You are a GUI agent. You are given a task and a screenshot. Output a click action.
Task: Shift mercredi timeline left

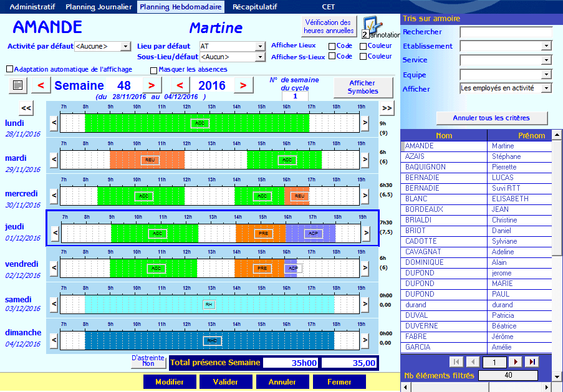pos(54,196)
